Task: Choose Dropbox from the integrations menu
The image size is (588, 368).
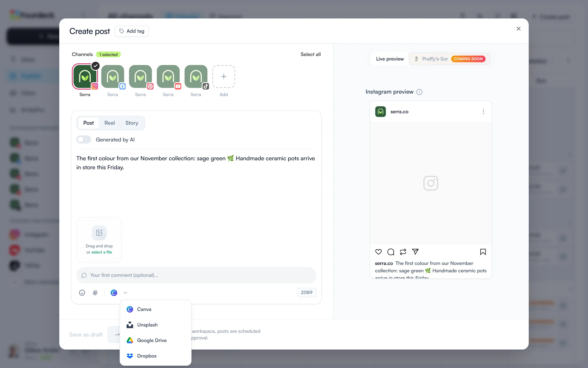Action: pyautogui.click(x=156, y=356)
